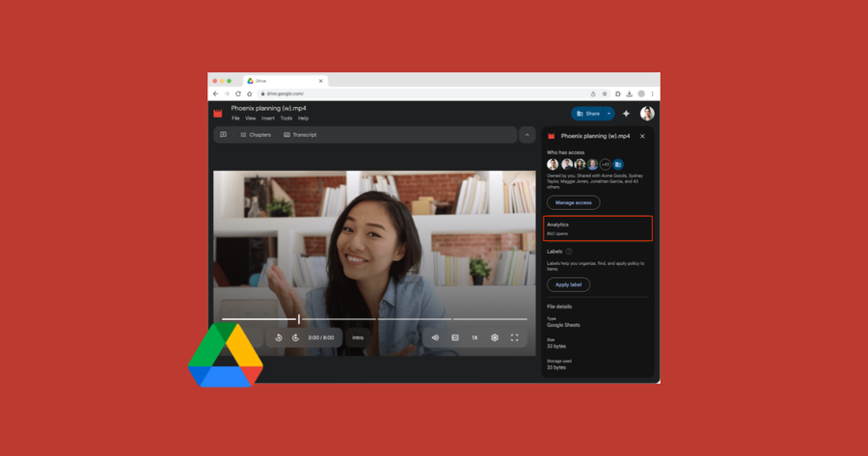Change the playback speed with the 1X button
868x456 pixels.
(x=475, y=337)
